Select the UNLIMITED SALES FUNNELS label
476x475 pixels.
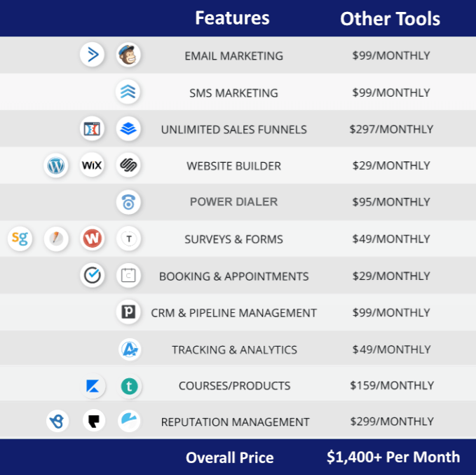coord(233,130)
